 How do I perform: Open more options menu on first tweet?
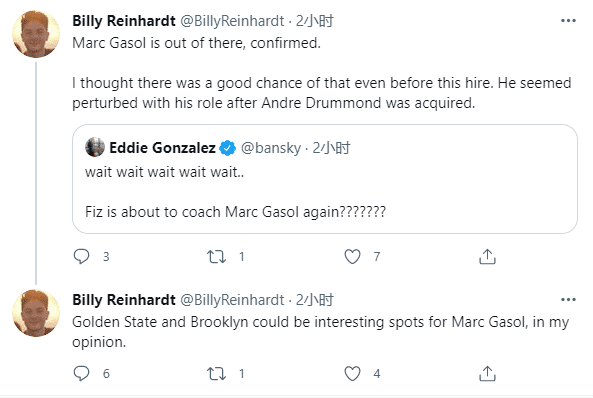[x=568, y=20]
